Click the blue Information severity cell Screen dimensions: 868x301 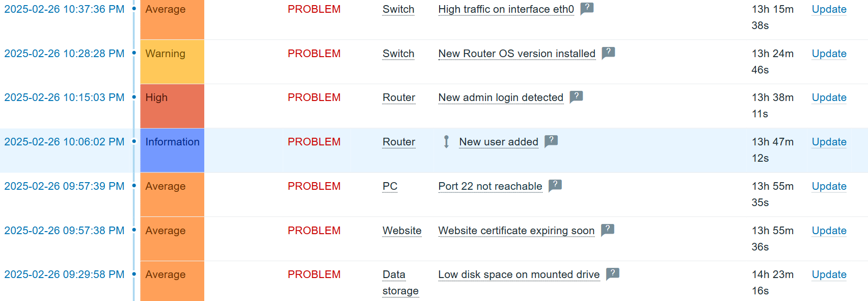point(172,150)
